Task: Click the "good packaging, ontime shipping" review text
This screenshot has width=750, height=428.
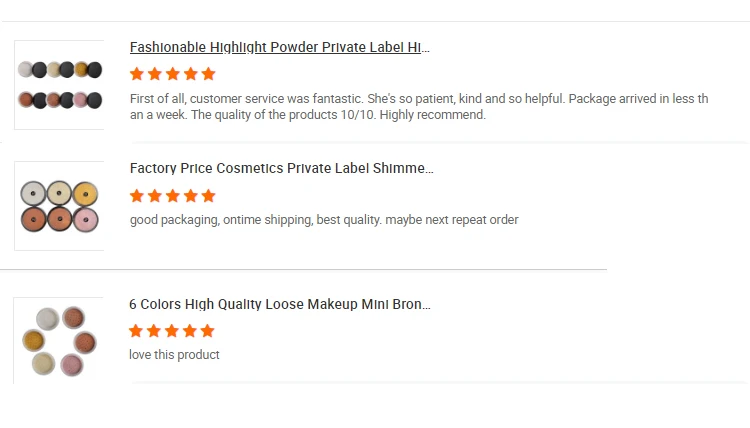Action: [x=324, y=220]
